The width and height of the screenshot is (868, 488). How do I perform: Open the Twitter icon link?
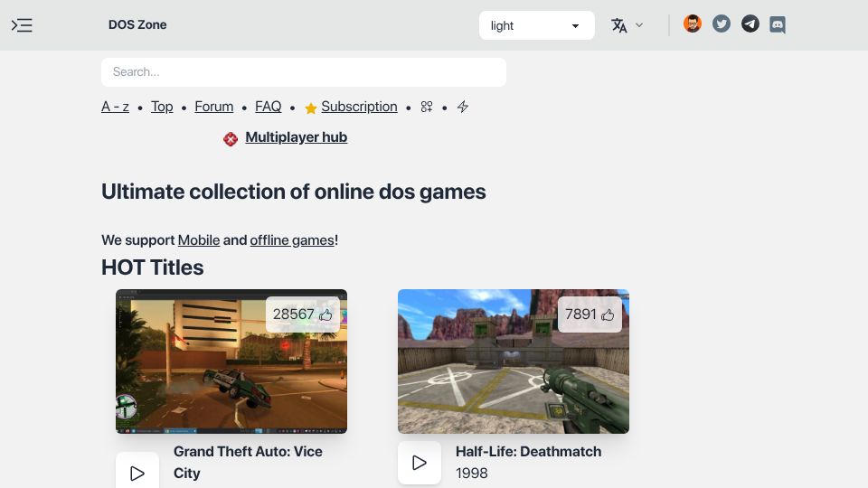pos(721,23)
